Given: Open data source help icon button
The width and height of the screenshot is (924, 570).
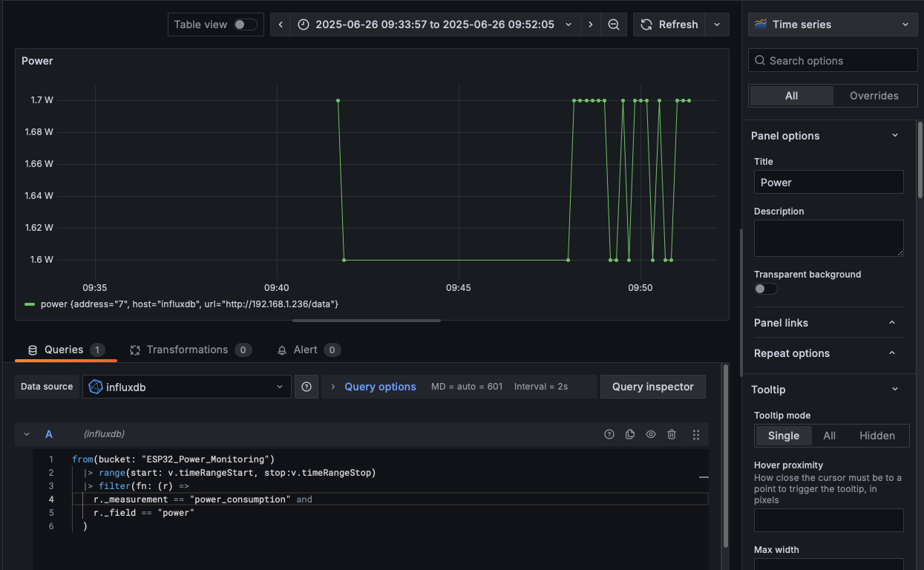Looking at the screenshot, I should click(x=307, y=387).
